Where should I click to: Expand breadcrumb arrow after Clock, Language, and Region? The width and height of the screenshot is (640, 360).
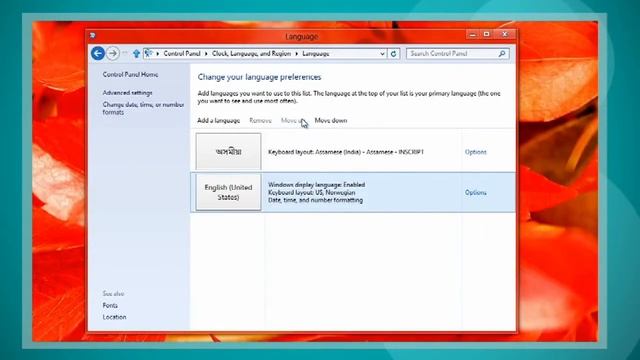pos(297,53)
